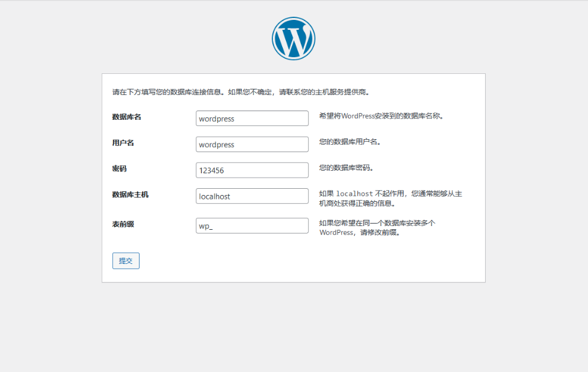The height and width of the screenshot is (372, 588).
Task: Click the WordPress logo at top
Action: click(293, 39)
